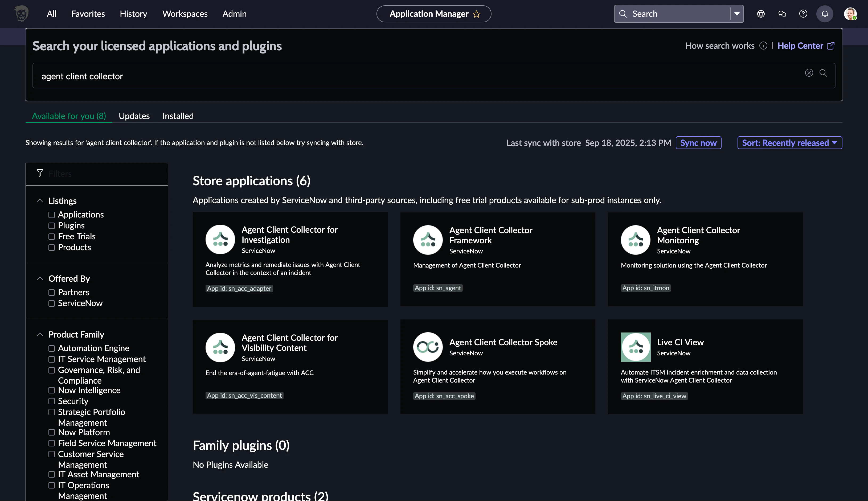This screenshot has height=501, width=868.
Task: Check the Strategic Portfolio Management filter
Action: pos(52,412)
